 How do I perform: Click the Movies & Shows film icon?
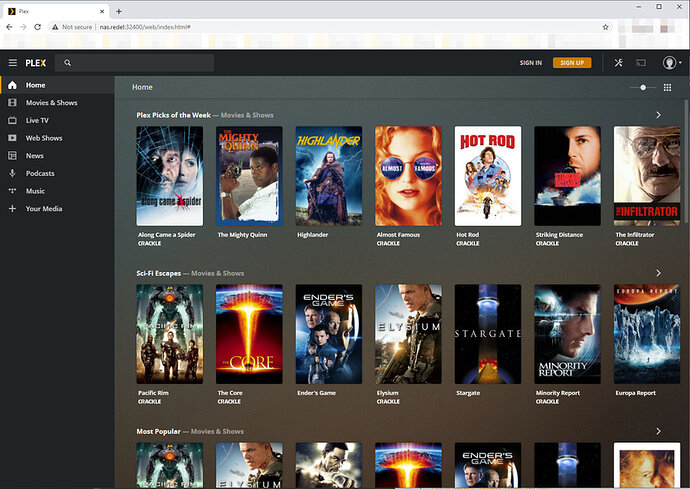12,103
